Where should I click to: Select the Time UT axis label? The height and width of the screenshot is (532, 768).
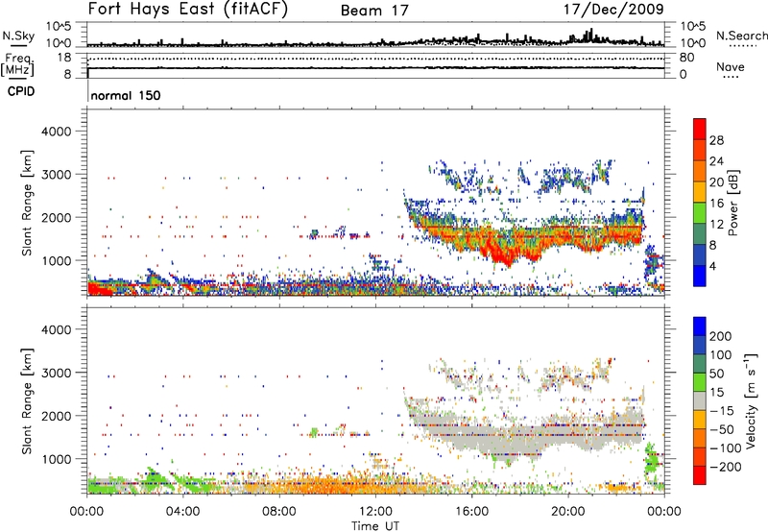(375, 525)
